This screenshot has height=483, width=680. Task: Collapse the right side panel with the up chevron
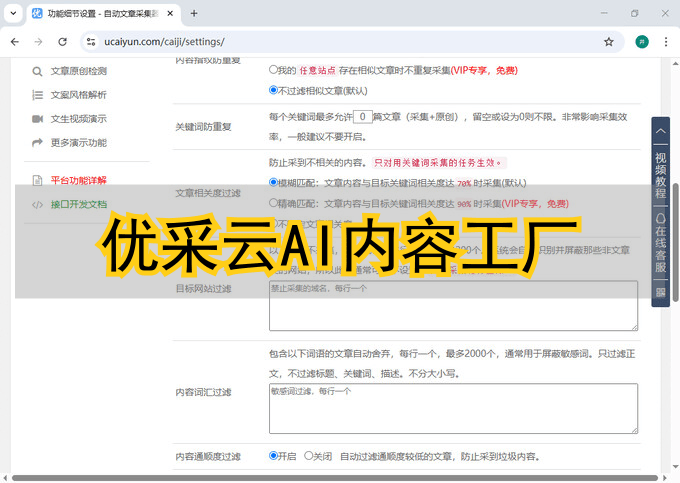(660, 131)
